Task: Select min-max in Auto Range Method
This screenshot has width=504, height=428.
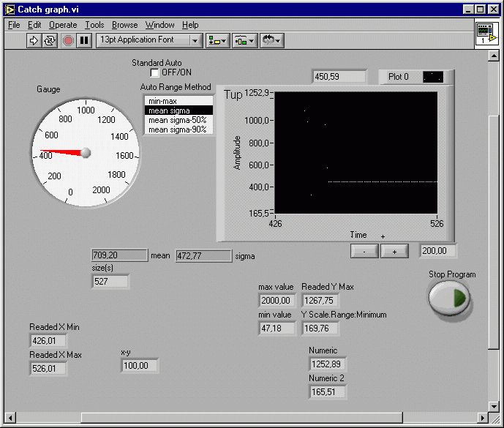Action: [178, 101]
